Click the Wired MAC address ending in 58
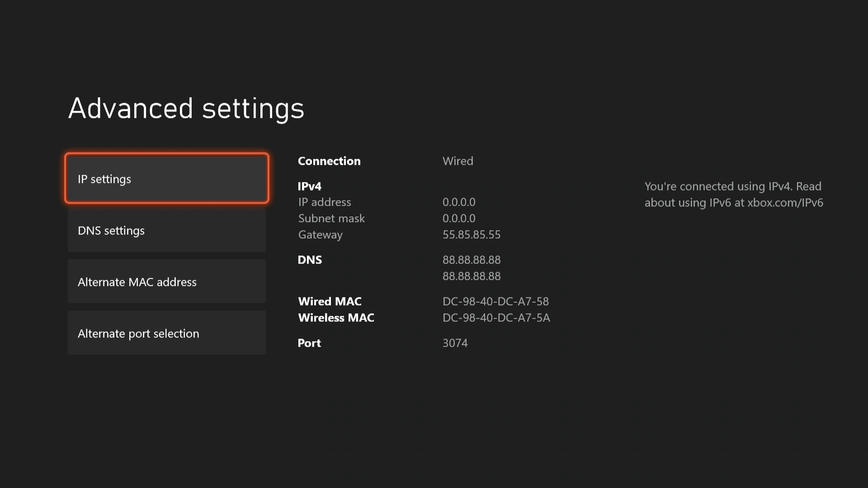 pyautogui.click(x=495, y=301)
